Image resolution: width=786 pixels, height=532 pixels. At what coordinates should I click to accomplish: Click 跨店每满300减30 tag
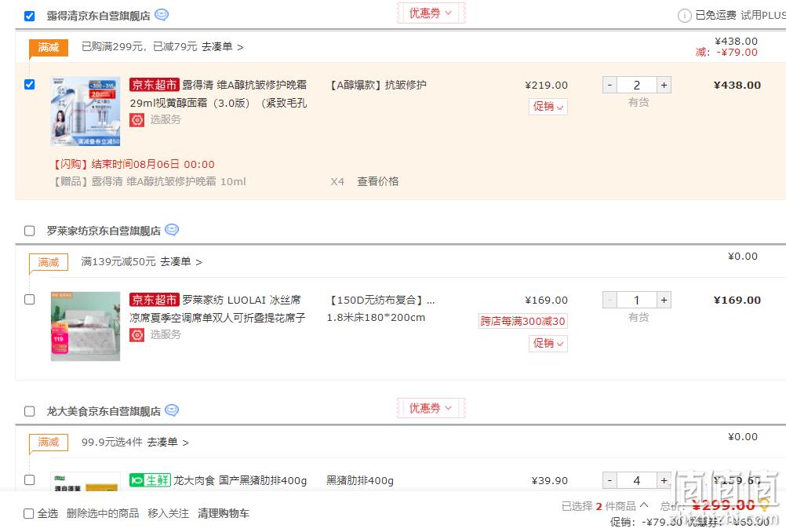pos(523,322)
